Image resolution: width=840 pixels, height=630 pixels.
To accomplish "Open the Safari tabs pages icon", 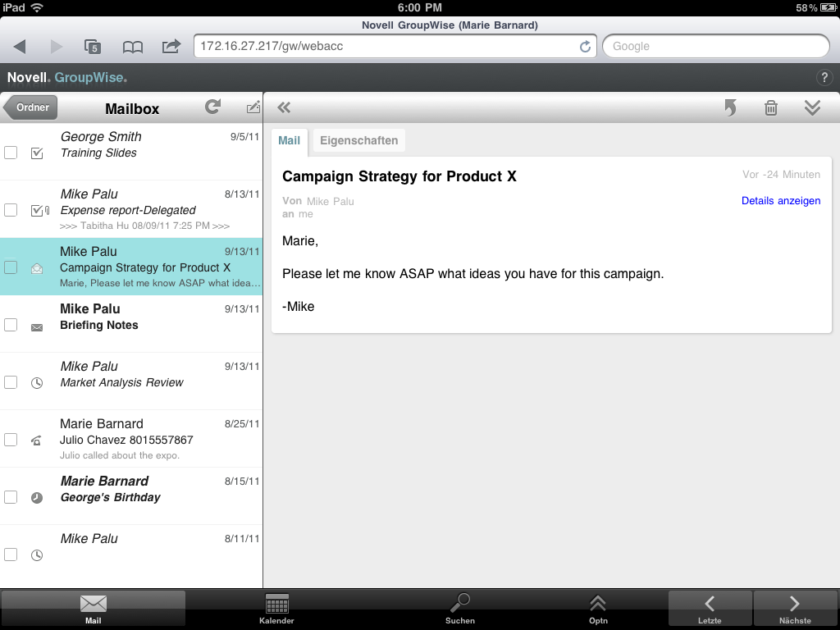I will 93,47.
